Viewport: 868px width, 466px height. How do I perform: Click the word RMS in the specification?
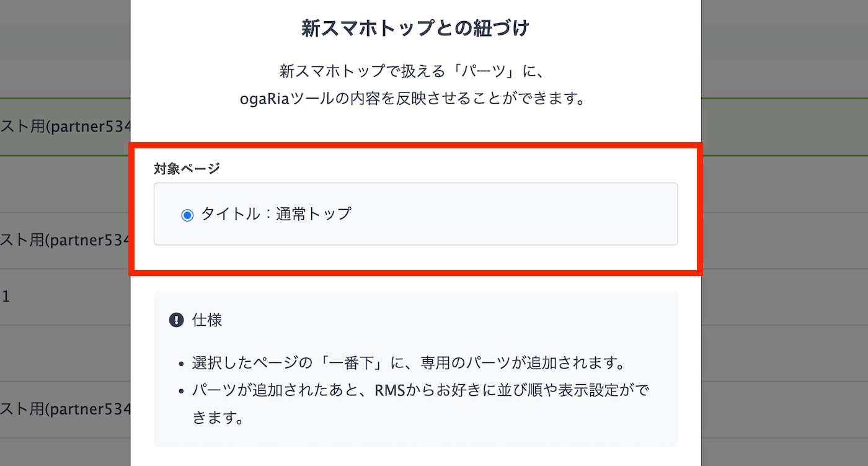click(389, 391)
